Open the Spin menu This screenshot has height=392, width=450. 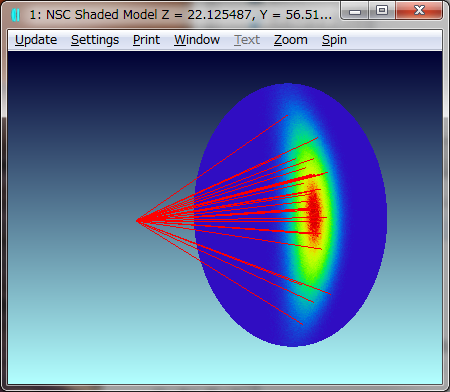pyautogui.click(x=334, y=40)
